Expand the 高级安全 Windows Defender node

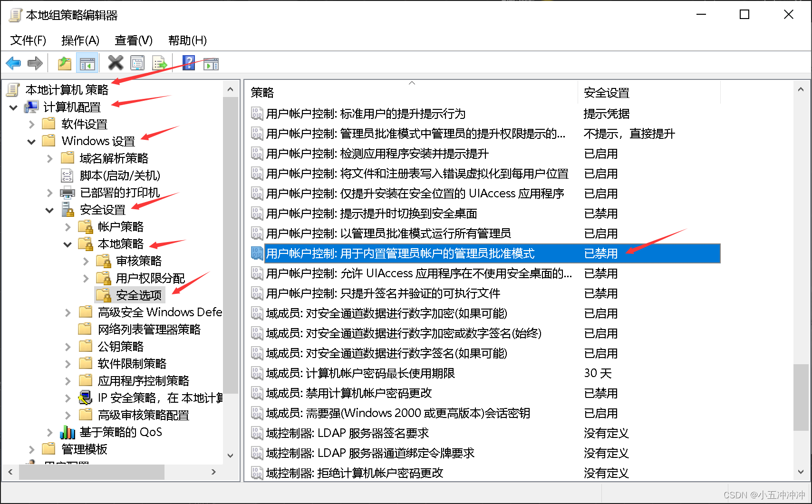click(x=68, y=313)
